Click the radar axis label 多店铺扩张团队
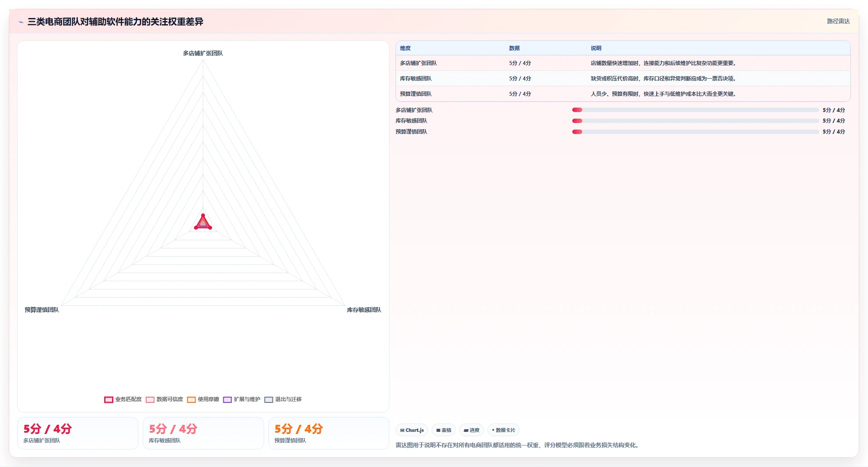This screenshot has height=467, width=868. 203,53
